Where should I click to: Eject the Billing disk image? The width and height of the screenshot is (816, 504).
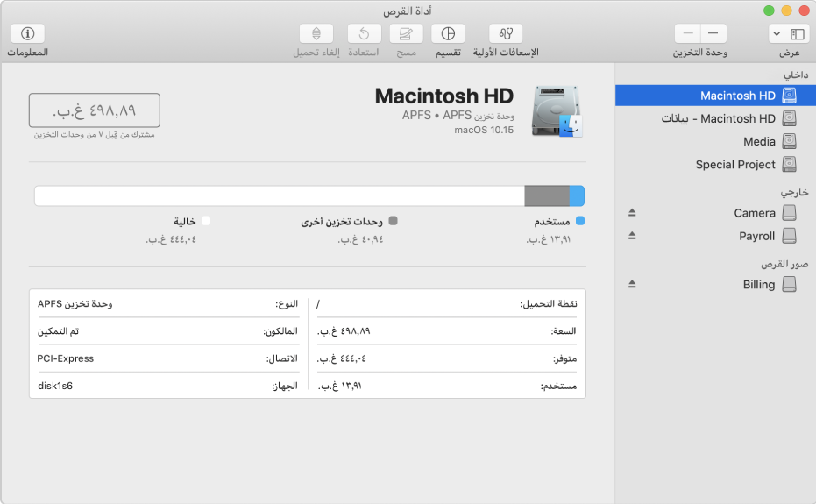point(632,284)
